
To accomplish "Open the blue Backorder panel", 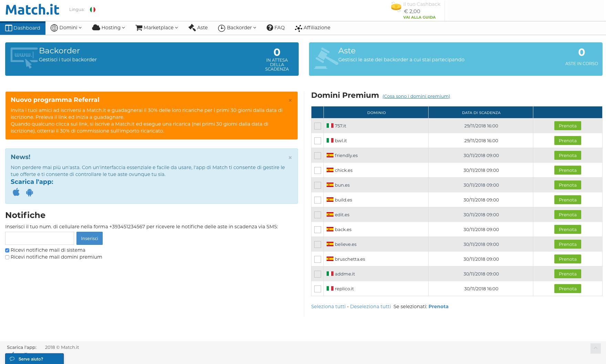I will click(152, 59).
